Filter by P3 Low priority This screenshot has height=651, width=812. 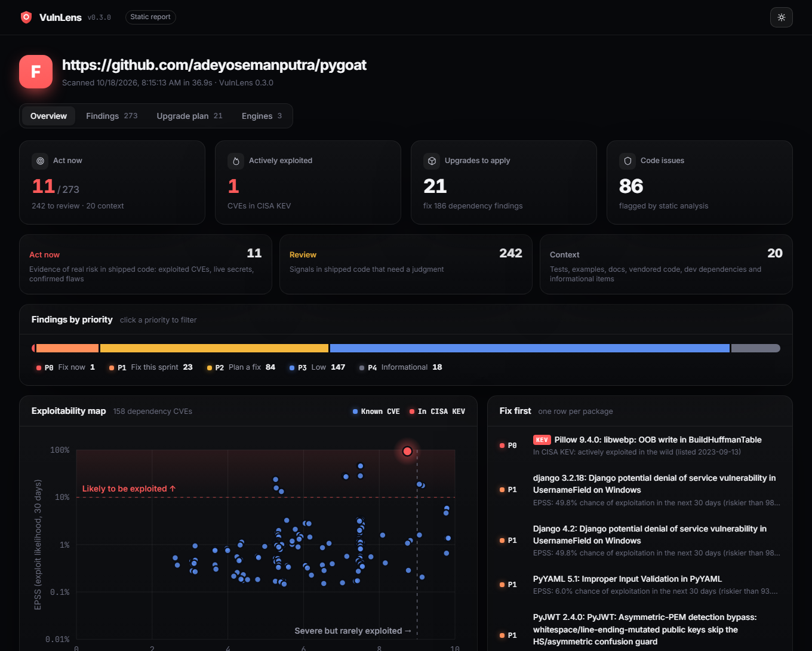[x=317, y=367]
